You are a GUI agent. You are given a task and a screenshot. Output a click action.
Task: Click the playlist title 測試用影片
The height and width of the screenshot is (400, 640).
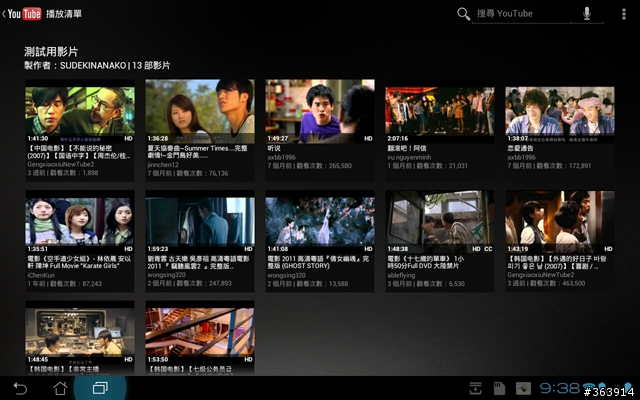click(51, 51)
